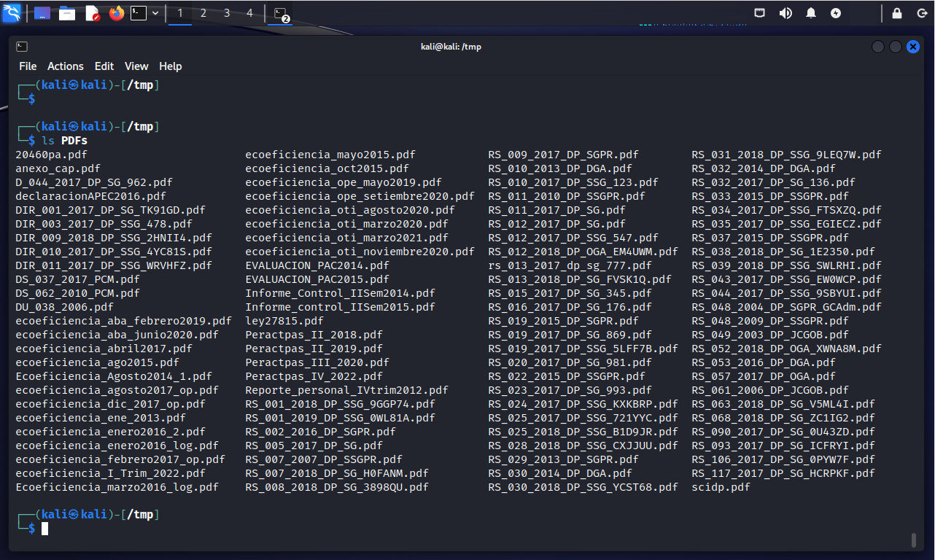Launch Firefox from the top panel
Image resolution: width=935 pixels, height=560 pixels.
click(117, 13)
